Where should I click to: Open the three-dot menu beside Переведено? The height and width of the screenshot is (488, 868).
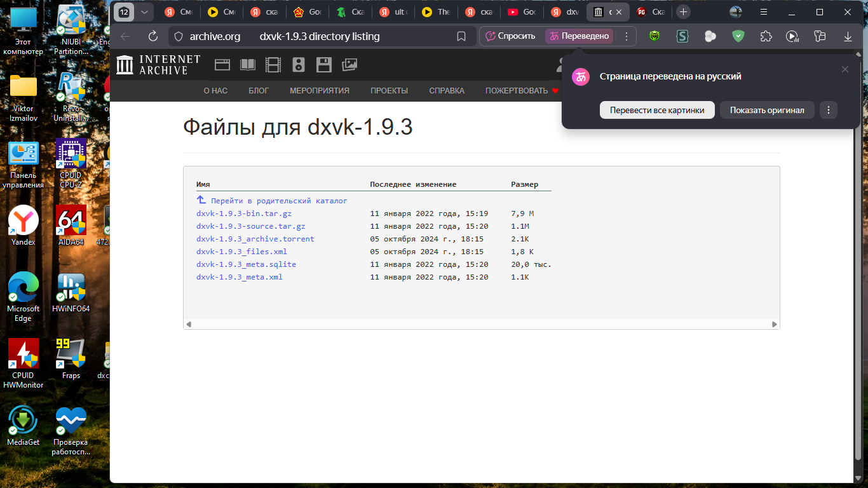(x=627, y=36)
